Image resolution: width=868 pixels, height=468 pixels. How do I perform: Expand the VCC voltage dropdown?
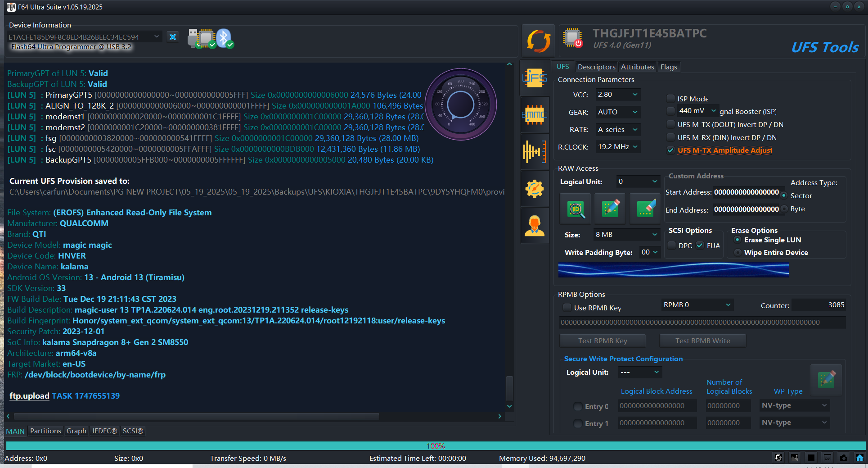[x=618, y=95]
